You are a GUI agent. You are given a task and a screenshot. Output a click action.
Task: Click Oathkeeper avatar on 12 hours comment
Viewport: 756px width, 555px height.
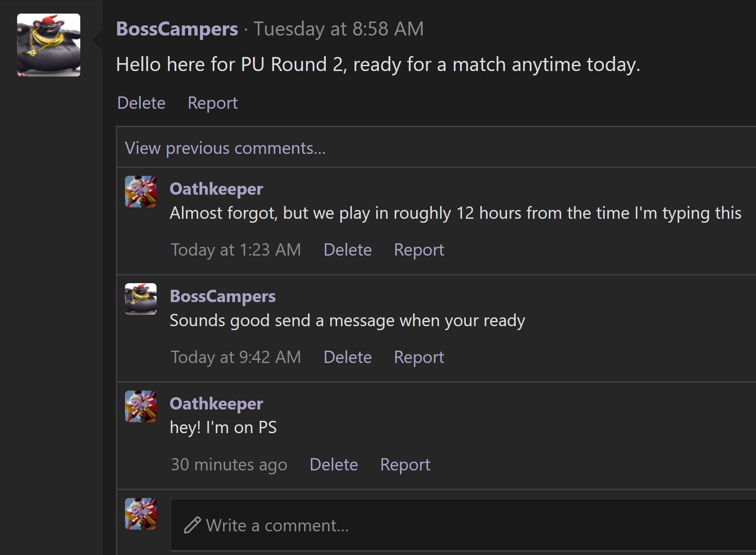pos(141,192)
